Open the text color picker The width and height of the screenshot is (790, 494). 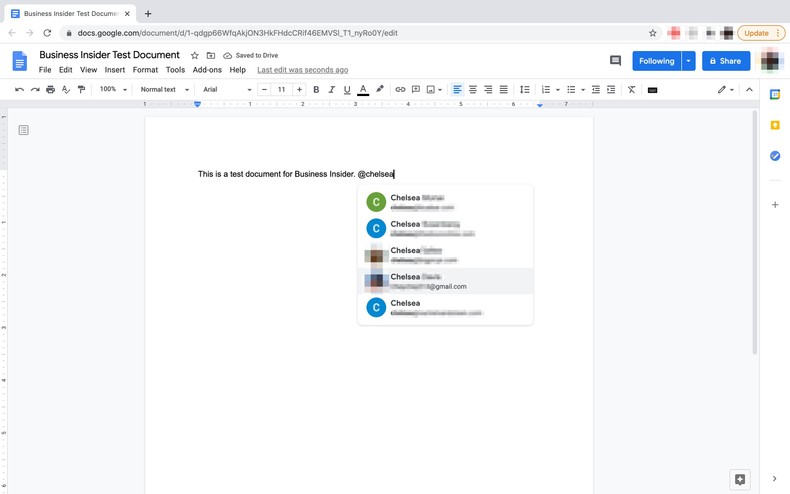coord(363,90)
